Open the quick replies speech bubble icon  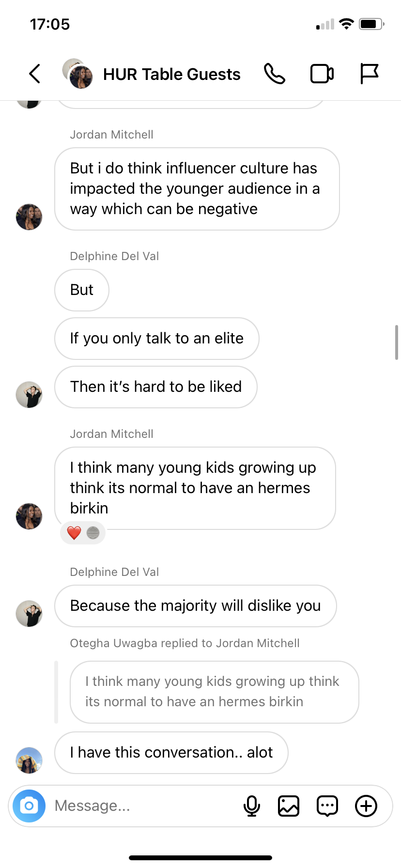[327, 806]
